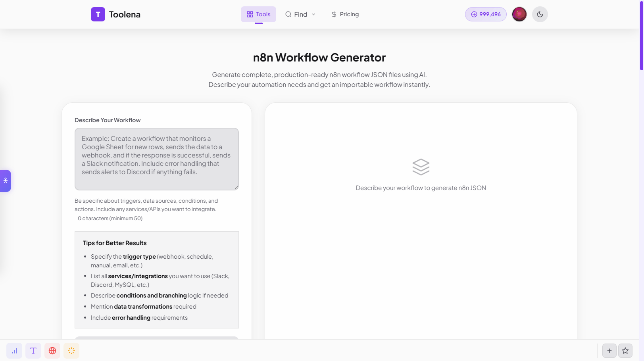Click the Toolena brand name
Viewport: 644px width, 361px height.
click(x=125, y=14)
